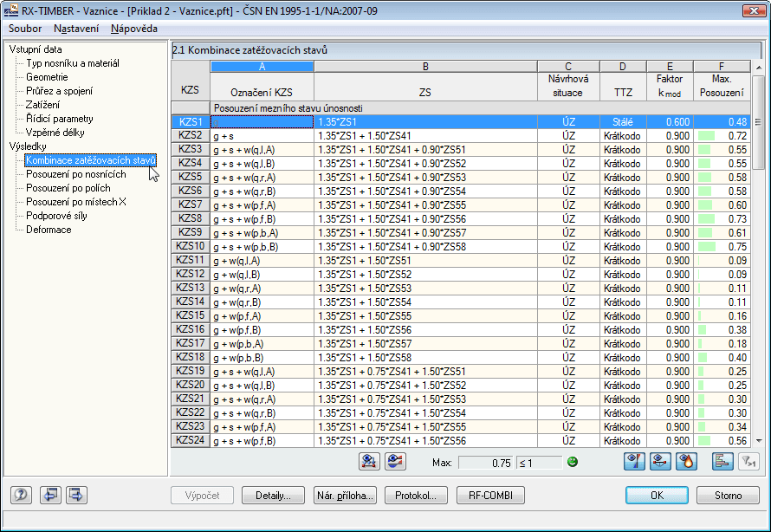This screenshot has width=771, height=532.
Task: Click the green smiley status icon
Action: tap(573, 462)
